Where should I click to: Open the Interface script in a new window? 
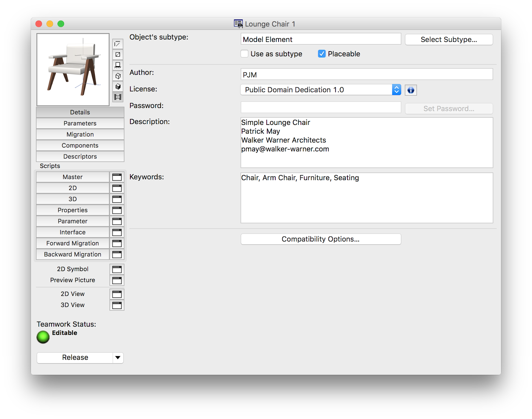(x=117, y=232)
